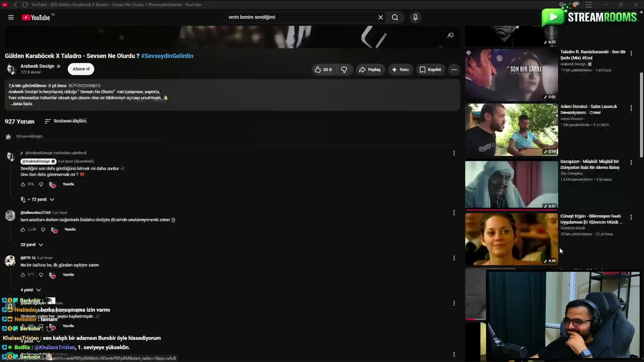Viewport: 644px width, 362px height.
Task: Open the @talhacebeci7265 username link
Action: click(x=35, y=213)
